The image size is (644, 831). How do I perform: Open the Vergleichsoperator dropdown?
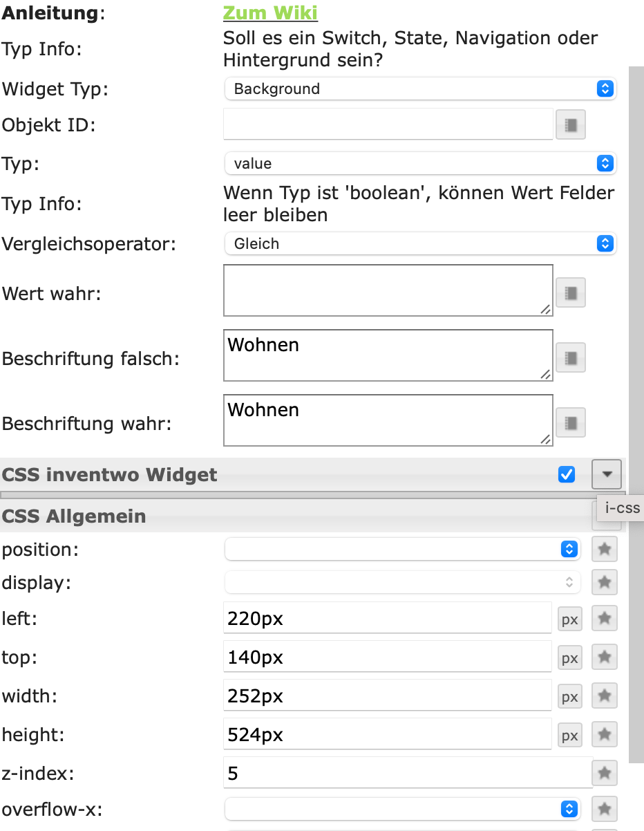pyautogui.click(x=419, y=243)
